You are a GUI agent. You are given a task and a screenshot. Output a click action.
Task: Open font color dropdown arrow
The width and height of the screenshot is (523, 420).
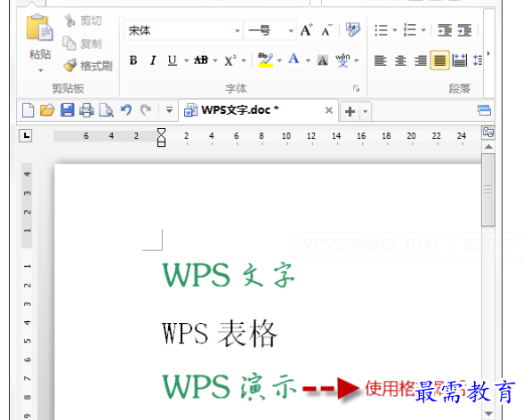308,61
